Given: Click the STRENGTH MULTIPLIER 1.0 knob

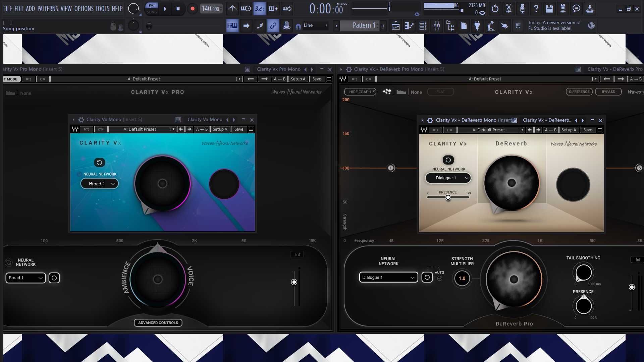Looking at the screenshot, I should point(462,278).
